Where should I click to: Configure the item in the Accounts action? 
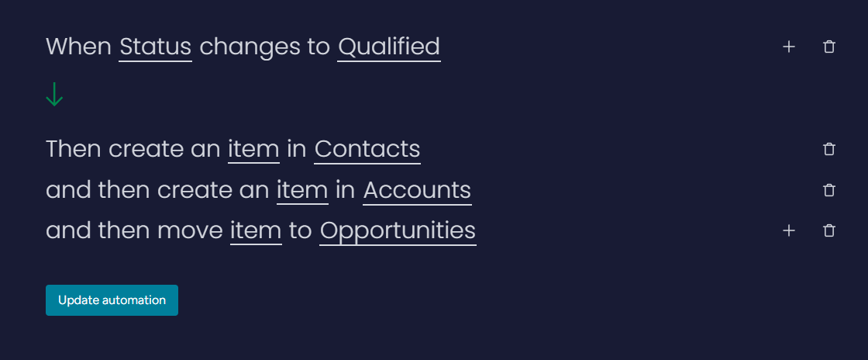[302, 190]
